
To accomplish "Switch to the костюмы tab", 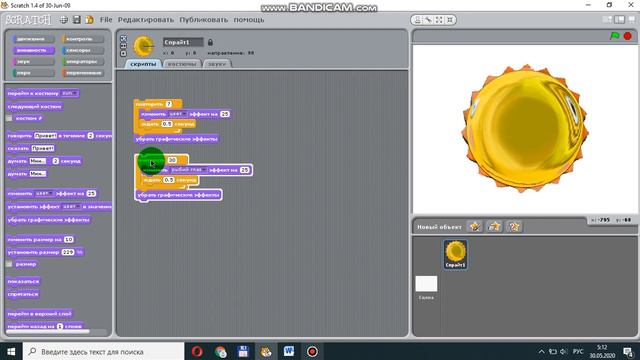I will click(182, 64).
